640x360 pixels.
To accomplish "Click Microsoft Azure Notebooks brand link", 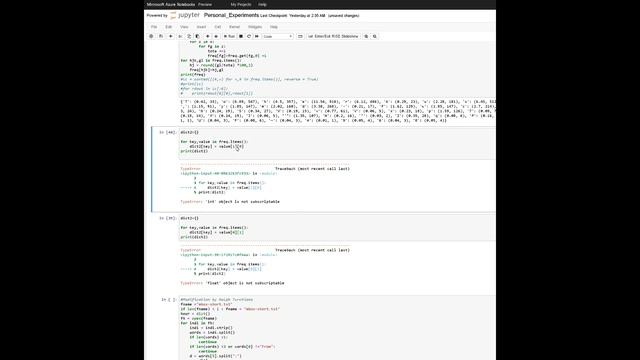I will tap(171, 4).
